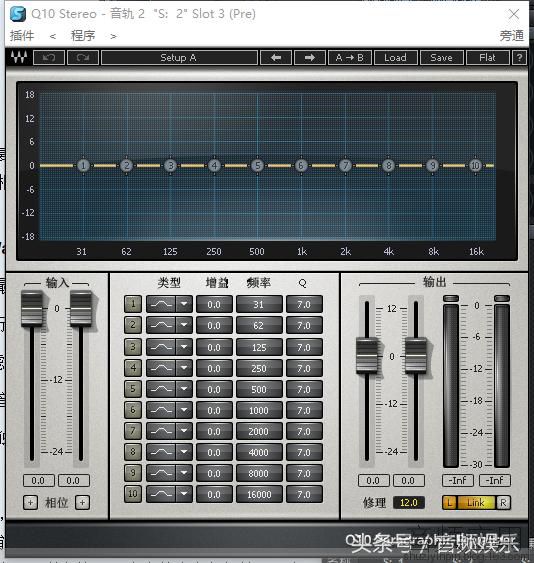
Task: Open filter type dropdown for band 8
Action: click(x=184, y=452)
